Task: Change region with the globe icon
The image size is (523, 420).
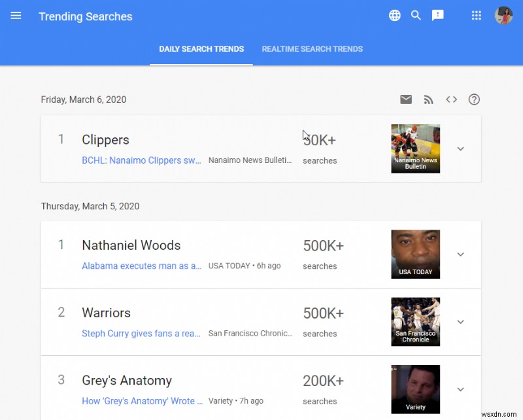Action: [395, 15]
